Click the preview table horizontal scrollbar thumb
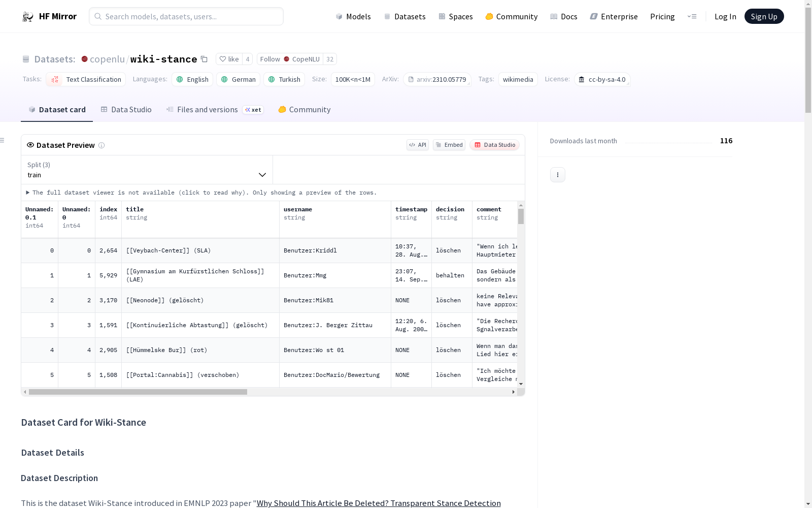 point(138,392)
